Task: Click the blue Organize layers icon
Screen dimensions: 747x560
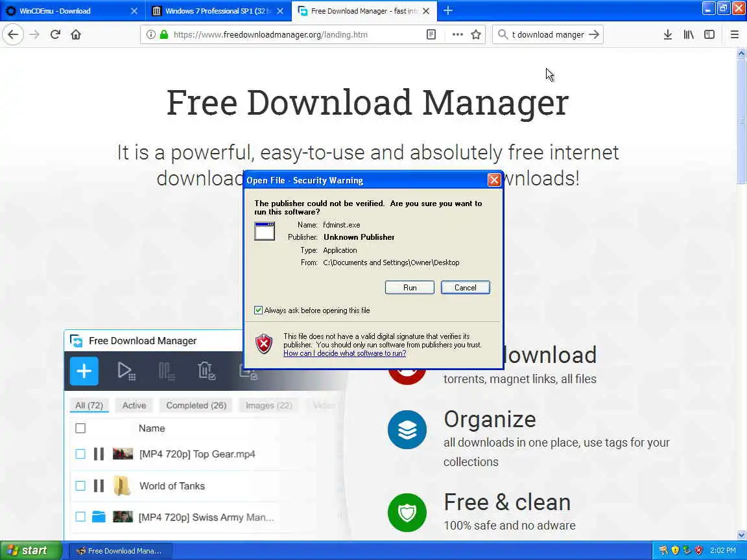Action: pos(407,430)
